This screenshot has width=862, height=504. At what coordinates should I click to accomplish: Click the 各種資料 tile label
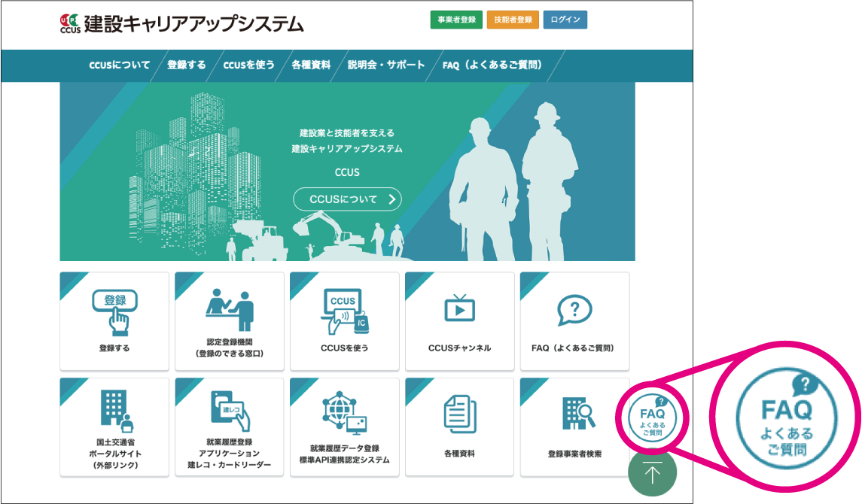[459, 454]
